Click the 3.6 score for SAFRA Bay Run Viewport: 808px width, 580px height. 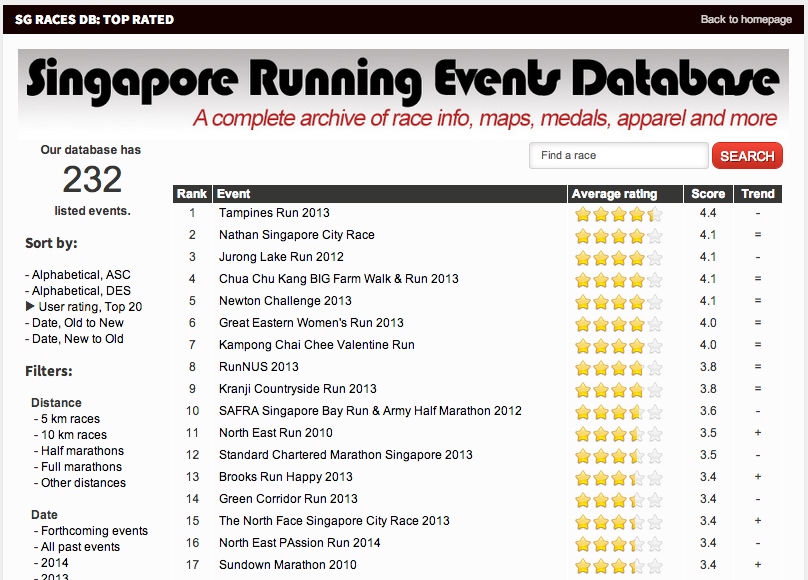coord(708,411)
